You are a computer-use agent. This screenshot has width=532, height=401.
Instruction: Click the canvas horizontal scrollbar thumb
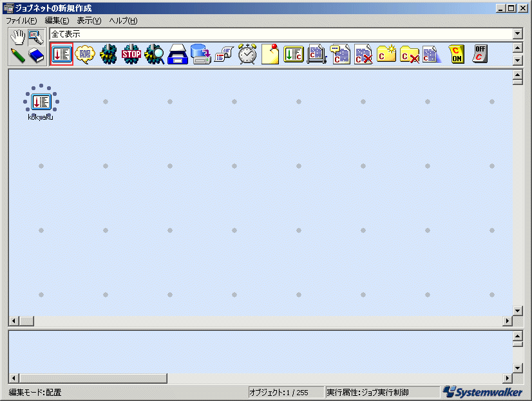26,321
